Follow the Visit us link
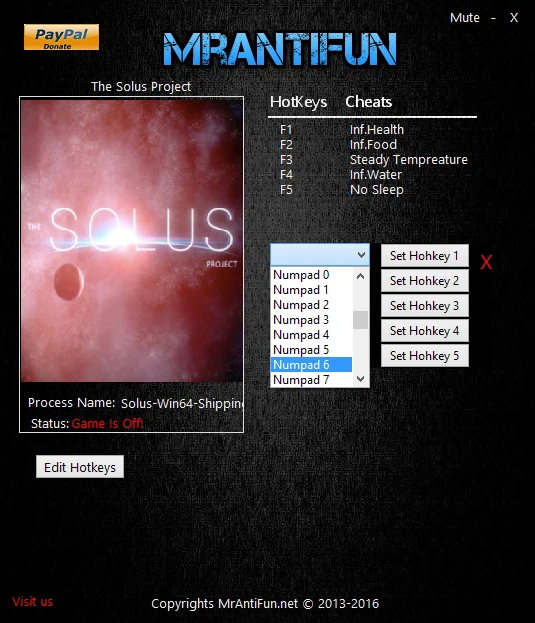 pos(33,602)
